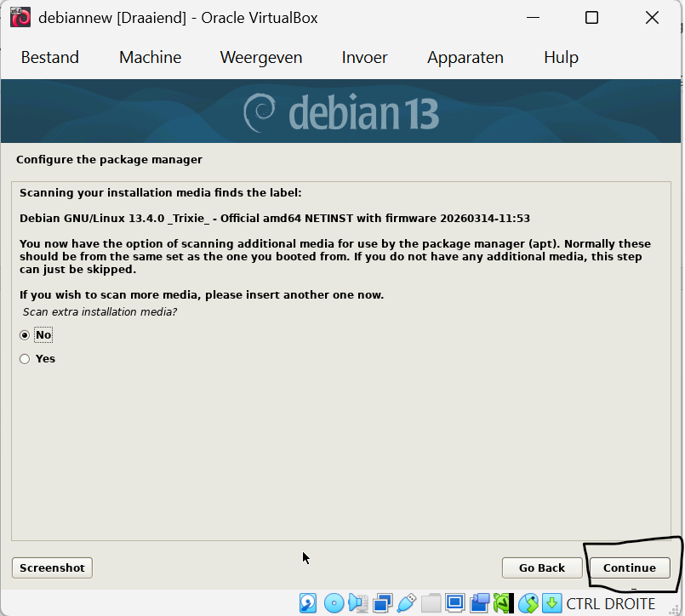Screen dimensions: 685x616
Task: Open the Hulp menu
Action: [561, 57]
